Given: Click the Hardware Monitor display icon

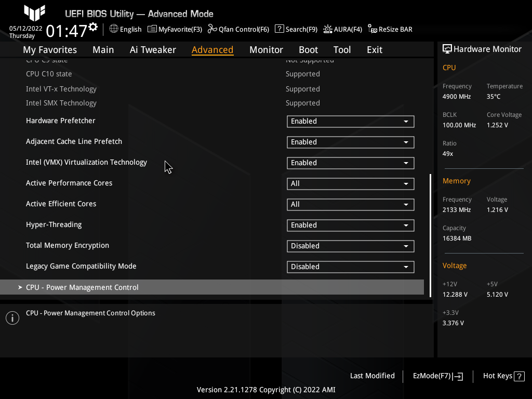Looking at the screenshot, I should pos(447,49).
